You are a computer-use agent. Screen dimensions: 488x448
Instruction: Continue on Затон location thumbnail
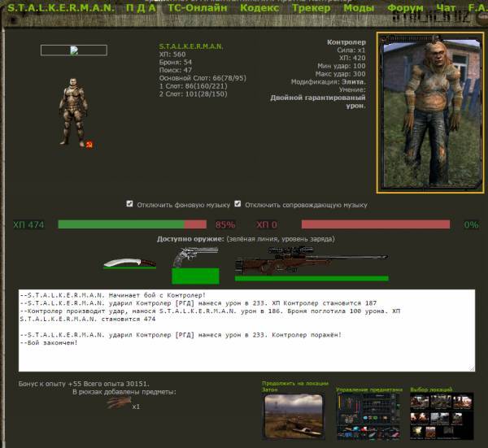[294, 415]
